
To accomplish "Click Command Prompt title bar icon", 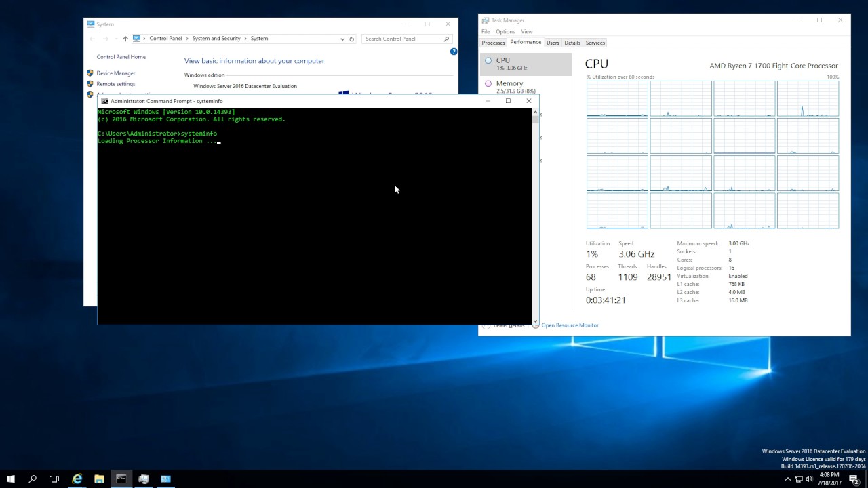I will [104, 101].
